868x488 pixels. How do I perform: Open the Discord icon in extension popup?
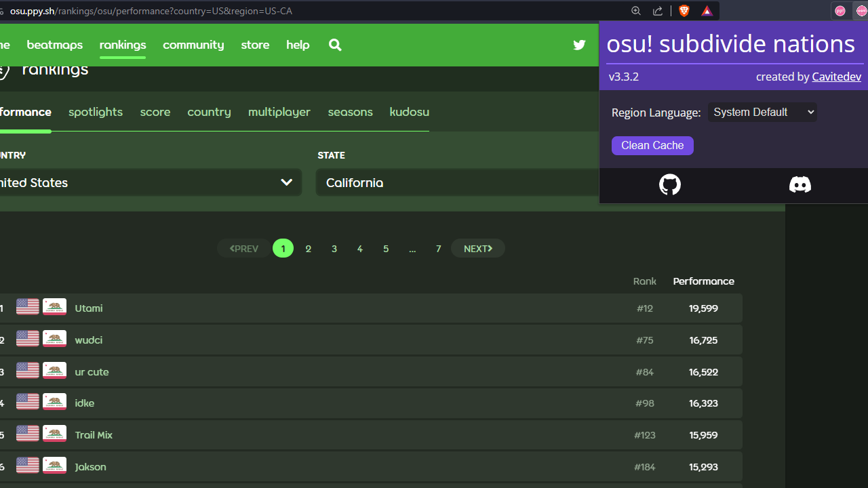[x=800, y=184]
